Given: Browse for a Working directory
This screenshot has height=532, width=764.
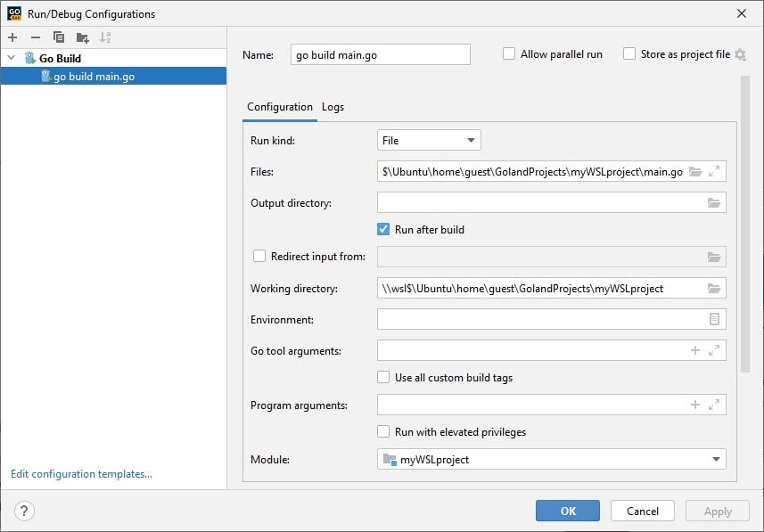Looking at the screenshot, I should (713, 288).
